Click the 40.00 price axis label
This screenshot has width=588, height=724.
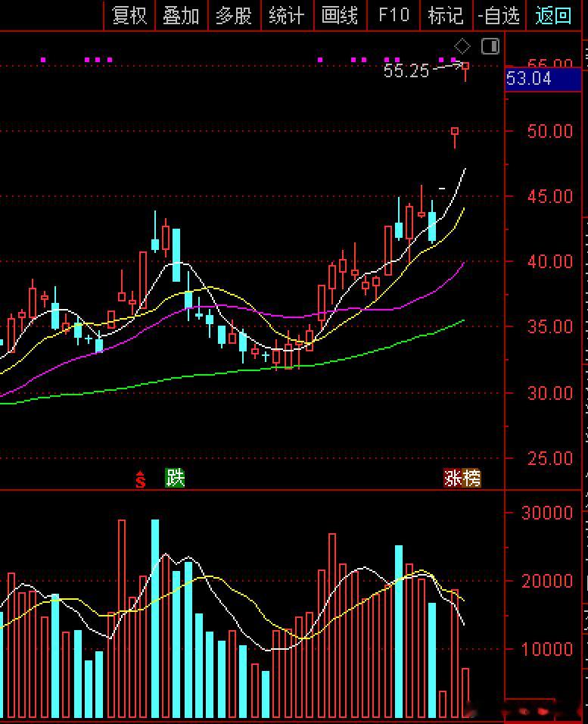pos(549,262)
